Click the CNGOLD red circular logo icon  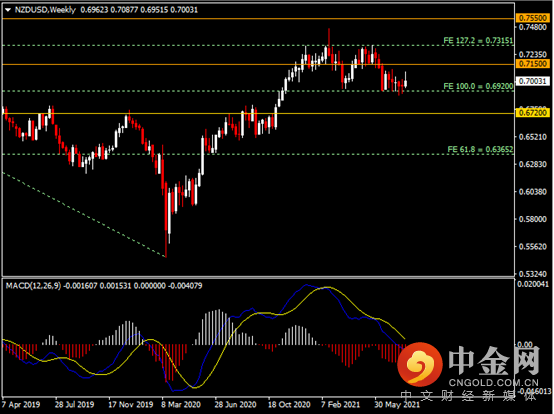coord(420,365)
